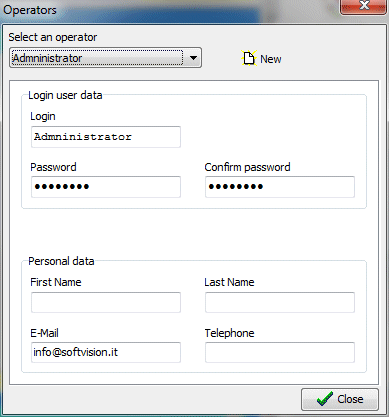Click the New label text
Viewport: 389px width, 417px height.
pos(271,59)
